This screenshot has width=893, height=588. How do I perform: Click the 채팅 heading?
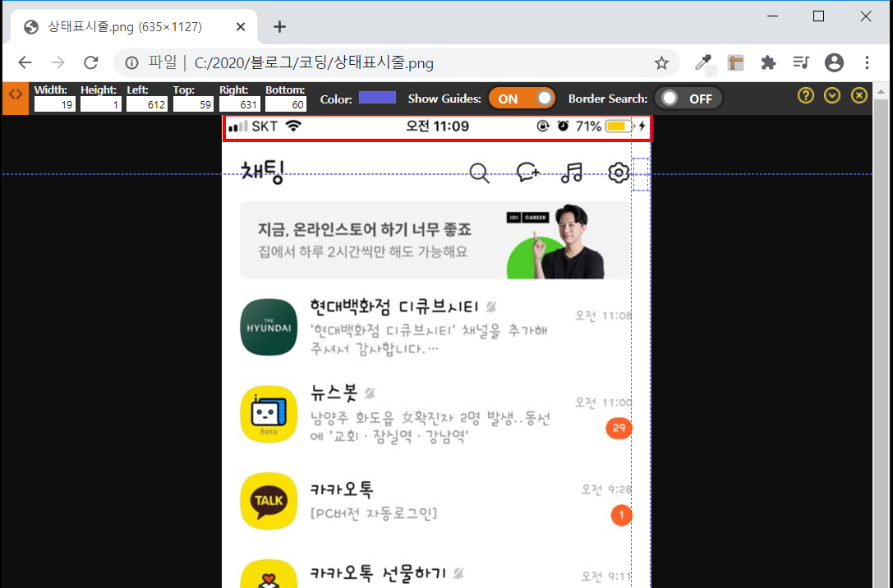pos(263,172)
